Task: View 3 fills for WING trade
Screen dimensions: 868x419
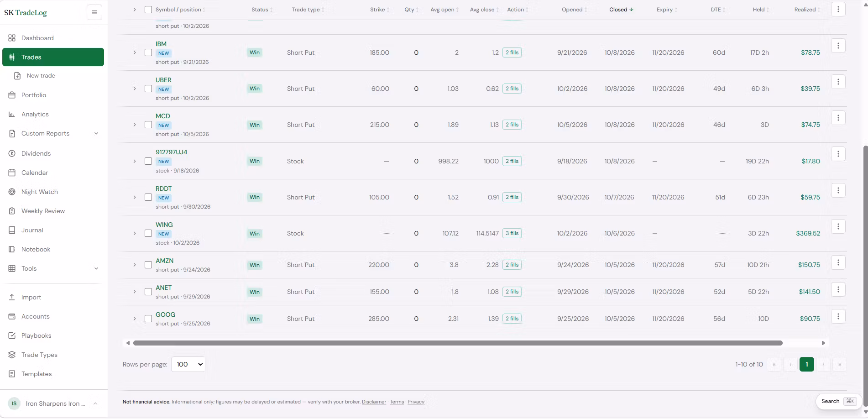Action: tap(512, 233)
